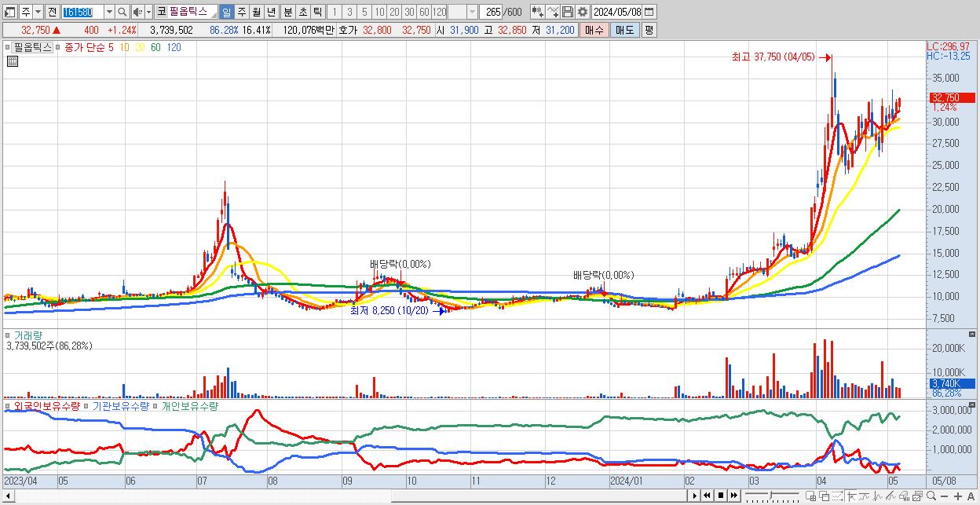The height and width of the screenshot is (505, 980).
Task: Open dropdown arrow next to speaker icon
Action: [149, 12]
